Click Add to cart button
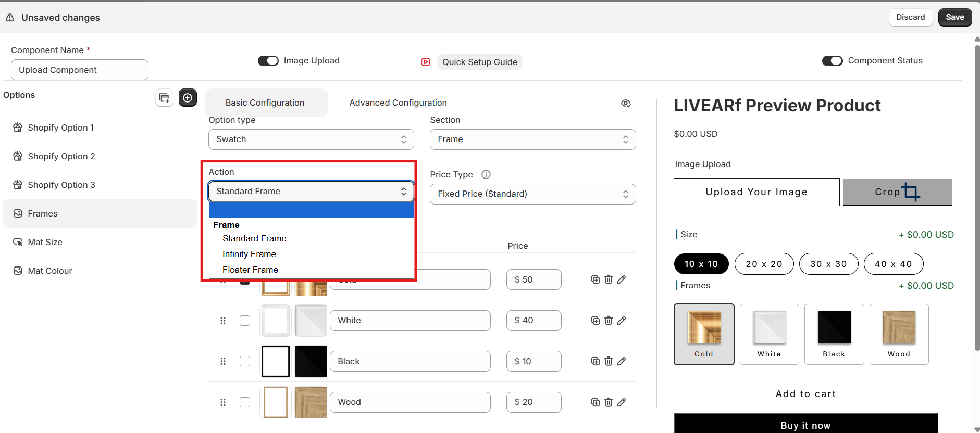The image size is (980, 433). [805, 394]
